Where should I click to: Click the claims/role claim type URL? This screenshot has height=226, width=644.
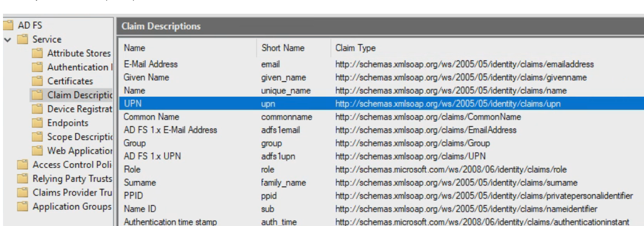[450, 169]
